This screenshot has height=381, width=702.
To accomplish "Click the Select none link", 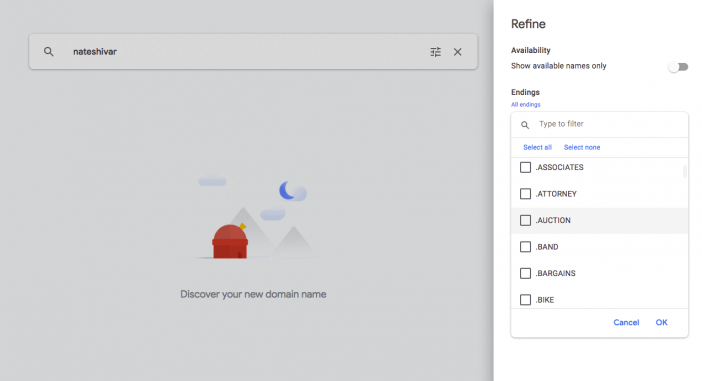I will click(582, 147).
